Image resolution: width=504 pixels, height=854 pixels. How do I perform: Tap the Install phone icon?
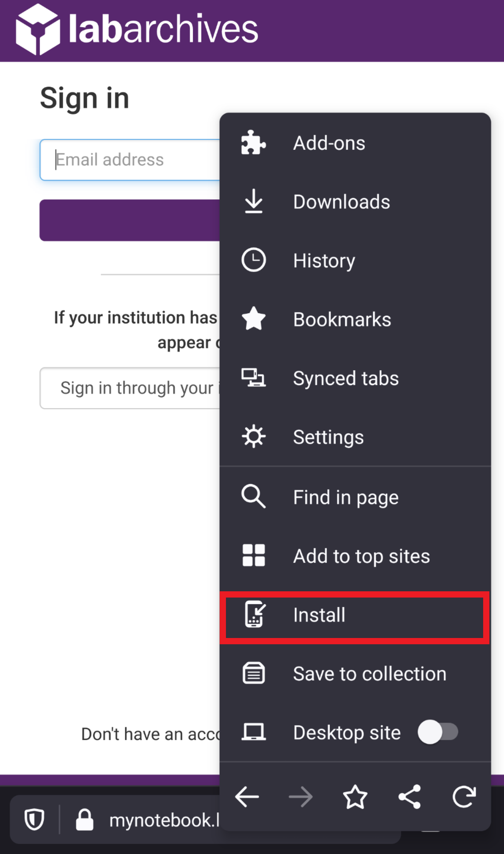(x=255, y=614)
